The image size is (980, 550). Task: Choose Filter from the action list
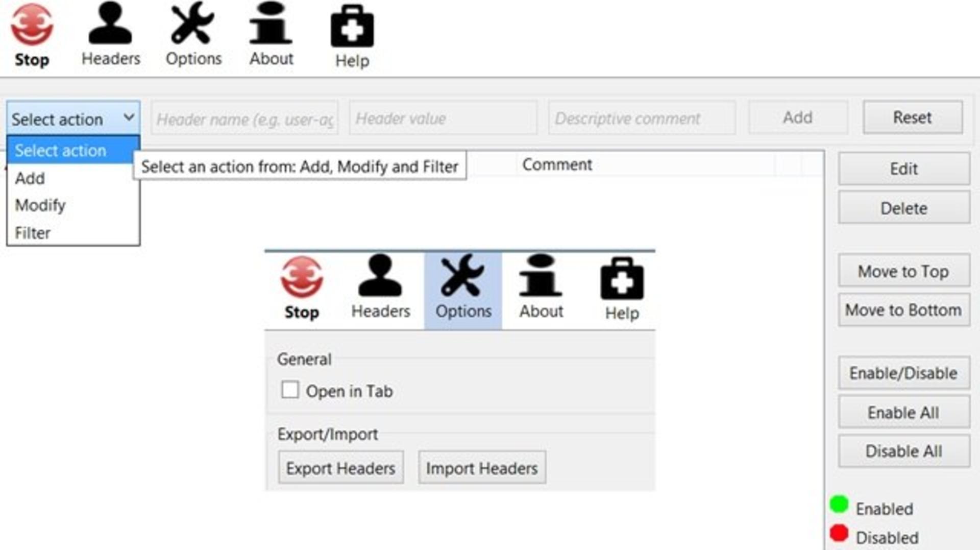coord(73,233)
